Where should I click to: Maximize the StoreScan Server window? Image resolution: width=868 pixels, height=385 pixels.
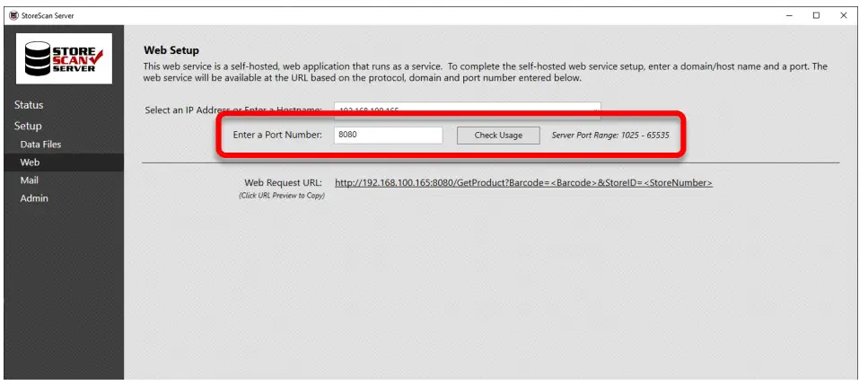pos(817,15)
